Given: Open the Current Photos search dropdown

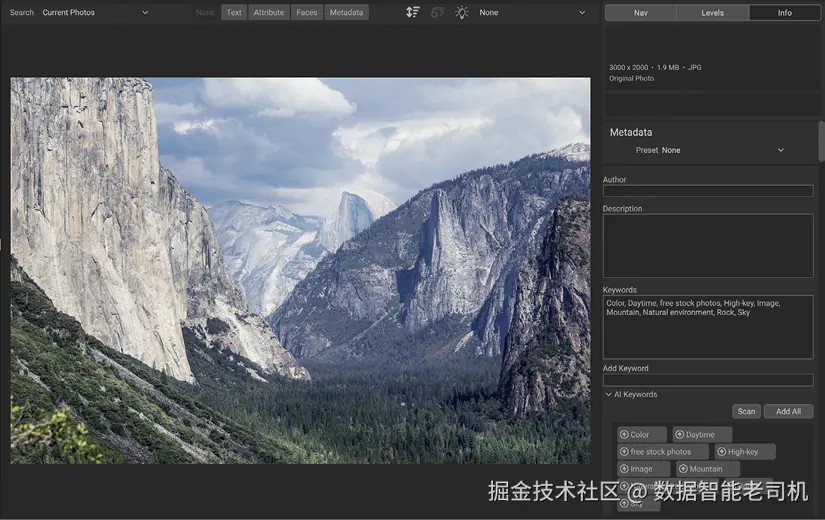Looking at the screenshot, I should pos(95,12).
